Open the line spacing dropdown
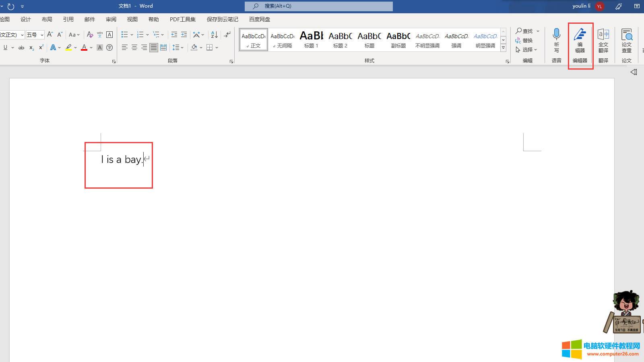Screen dimensions: 644x362 point(178,47)
